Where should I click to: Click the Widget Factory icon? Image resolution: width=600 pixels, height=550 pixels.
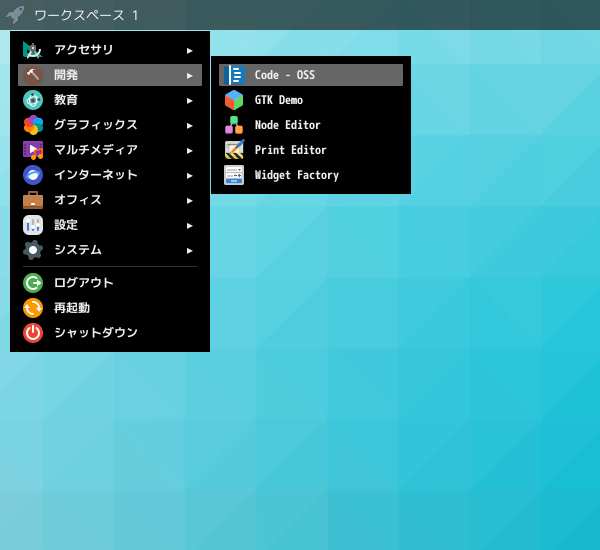click(234, 175)
